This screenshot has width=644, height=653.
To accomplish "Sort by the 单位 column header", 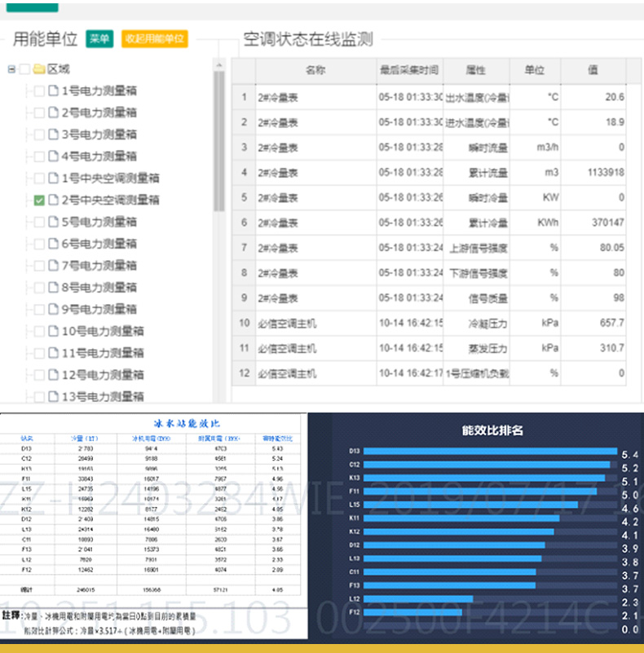I will (x=535, y=70).
